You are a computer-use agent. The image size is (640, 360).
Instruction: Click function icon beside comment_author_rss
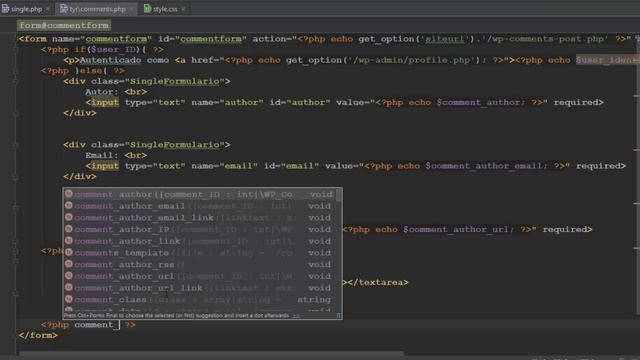tap(69, 264)
